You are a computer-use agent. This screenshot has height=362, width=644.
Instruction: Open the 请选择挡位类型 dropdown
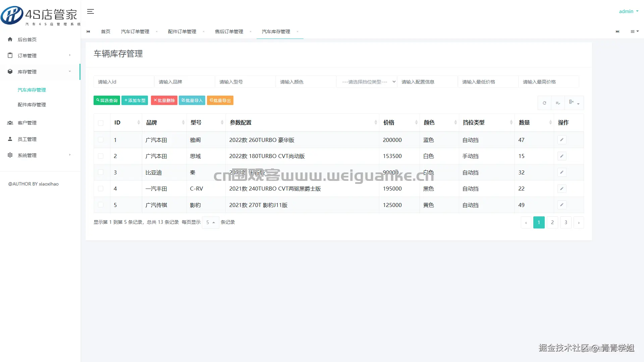(367, 82)
